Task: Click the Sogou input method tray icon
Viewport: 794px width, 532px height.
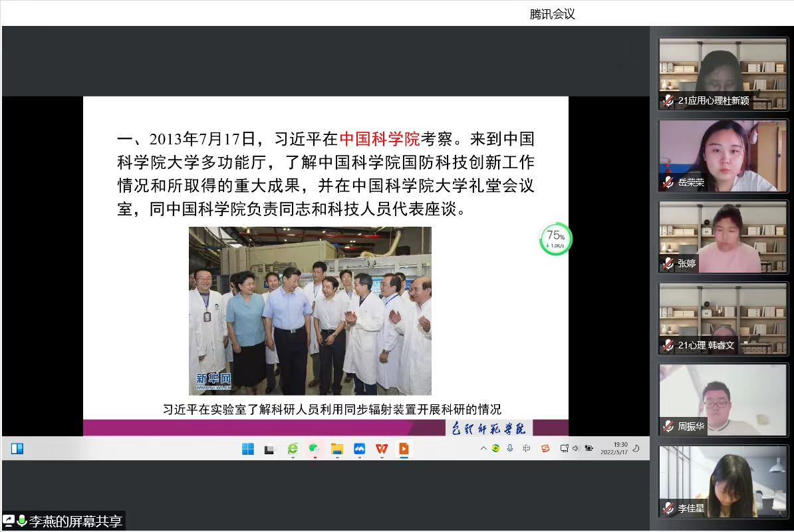Action: click(x=545, y=448)
